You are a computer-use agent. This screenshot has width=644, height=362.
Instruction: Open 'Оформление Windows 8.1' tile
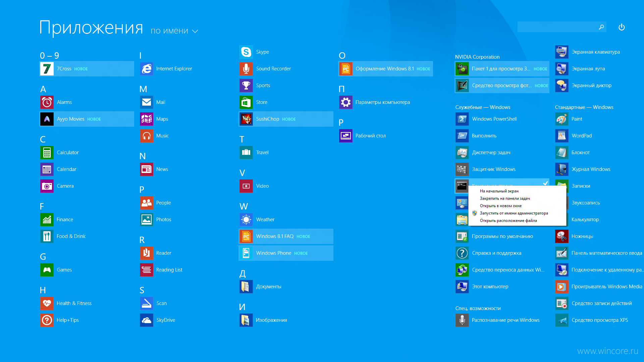click(386, 69)
